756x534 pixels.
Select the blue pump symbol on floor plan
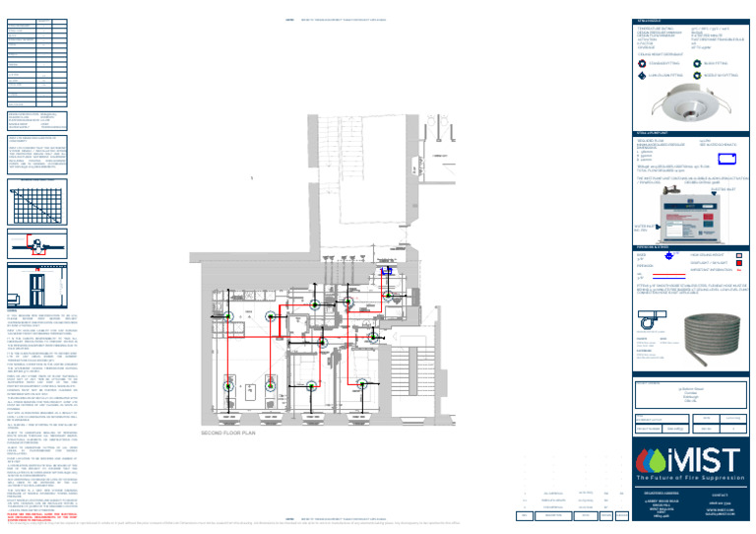386,272
